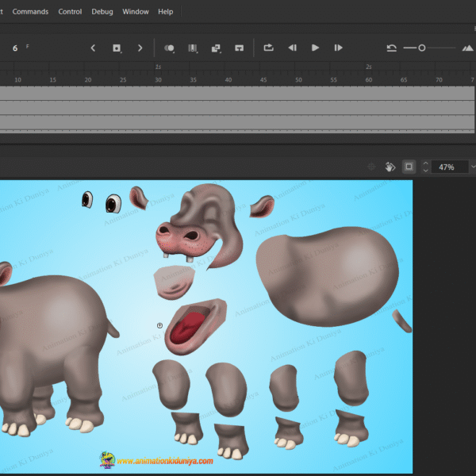Click frame 45 on the timeline ruler
This screenshot has height=476, width=476.
pyautogui.click(x=263, y=80)
